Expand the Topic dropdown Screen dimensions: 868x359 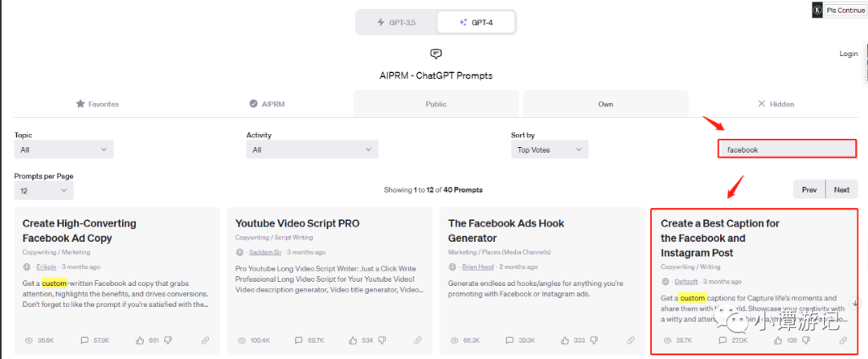[63, 149]
